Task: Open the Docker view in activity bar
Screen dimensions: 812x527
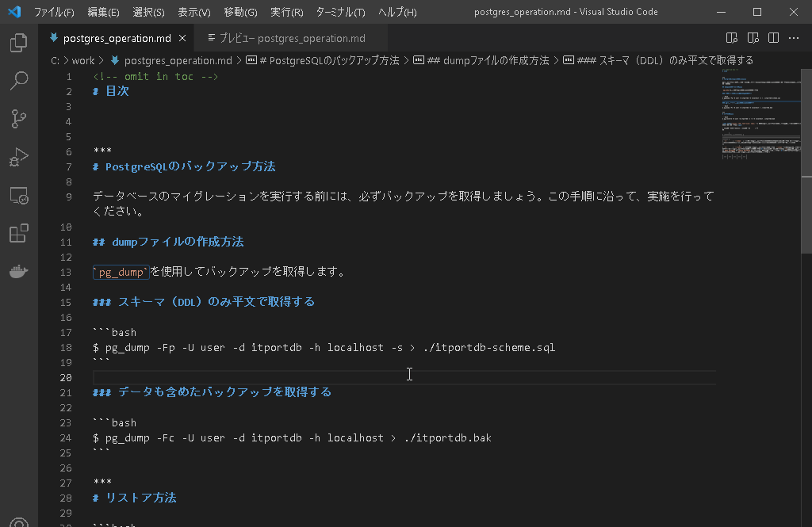Action: [19, 271]
